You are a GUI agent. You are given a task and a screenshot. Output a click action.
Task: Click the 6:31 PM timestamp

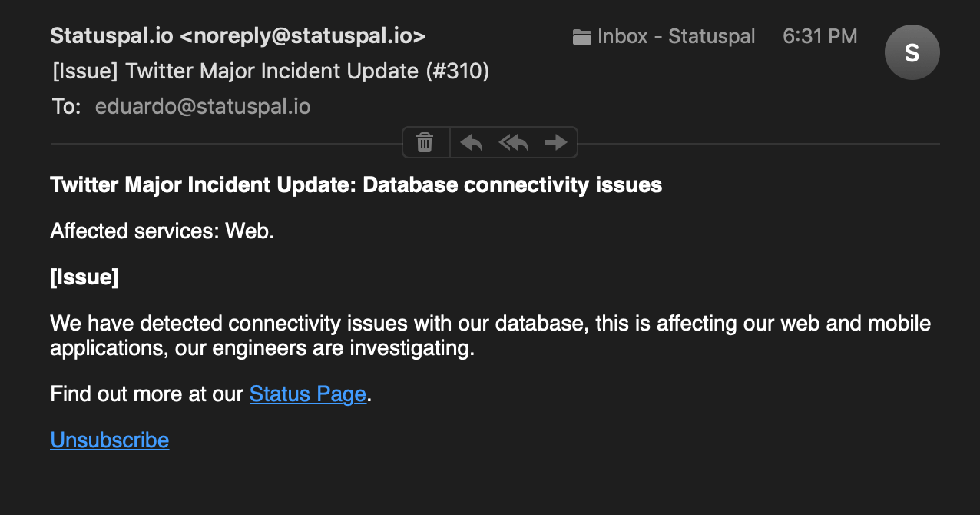[x=820, y=36]
